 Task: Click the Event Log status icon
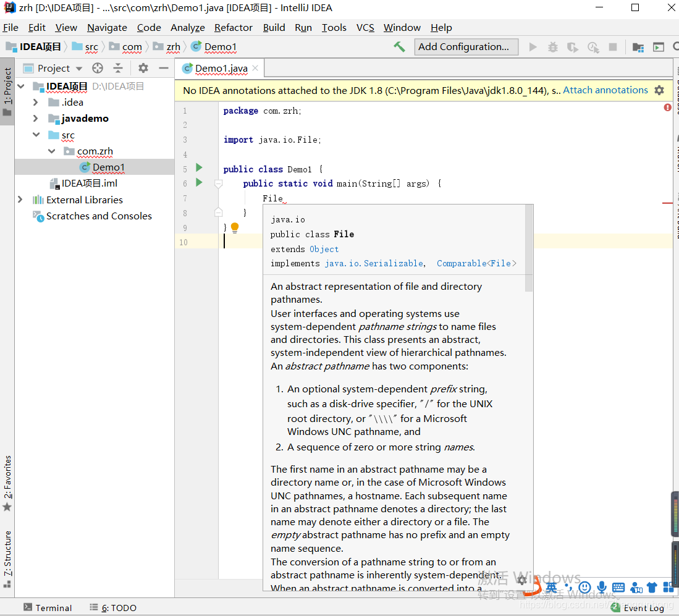point(615,607)
